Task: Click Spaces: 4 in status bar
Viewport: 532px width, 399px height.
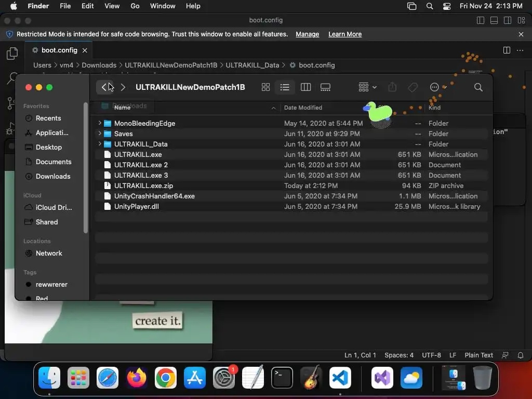Action: click(399, 355)
